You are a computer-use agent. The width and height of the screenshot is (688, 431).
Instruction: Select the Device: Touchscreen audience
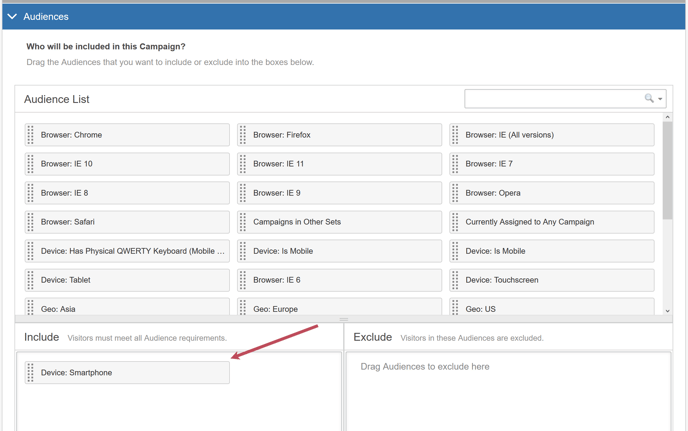tap(552, 280)
